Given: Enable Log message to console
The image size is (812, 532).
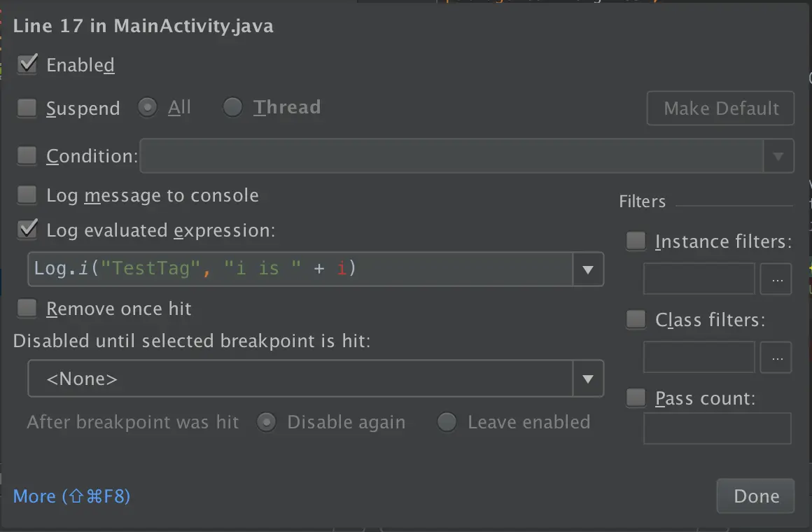Looking at the screenshot, I should tap(27, 195).
